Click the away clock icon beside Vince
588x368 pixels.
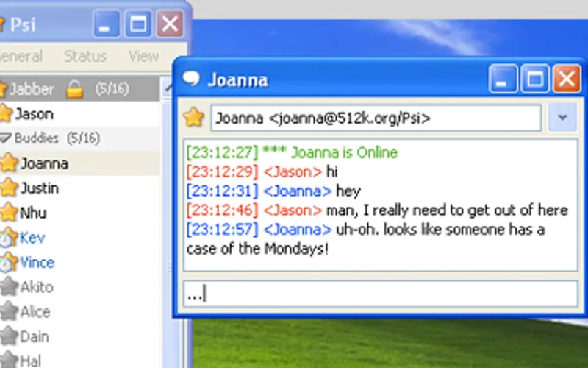pos(8,263)
